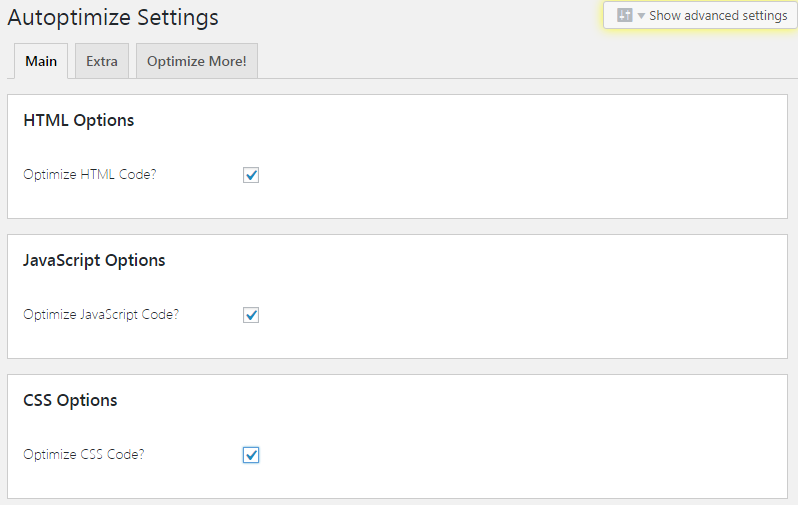
Task: Click the Show advanced settings text
Action: tap(718, 15)
